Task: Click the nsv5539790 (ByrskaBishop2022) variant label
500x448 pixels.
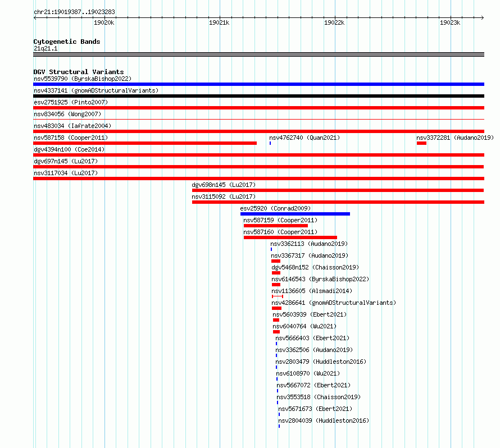Action: point(83,79)
